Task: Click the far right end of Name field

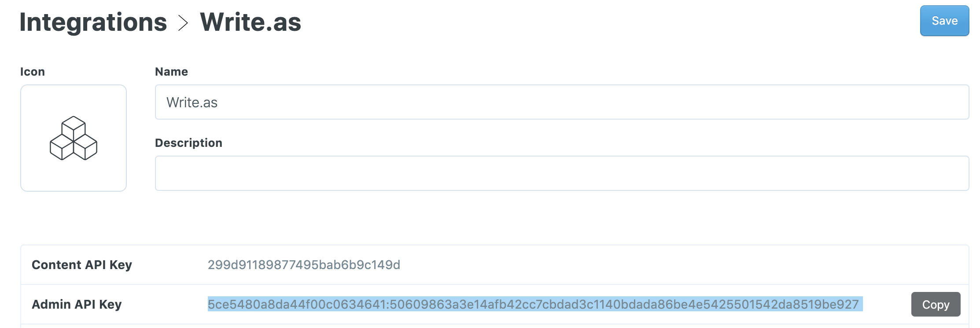Action: tap(955, 102)
